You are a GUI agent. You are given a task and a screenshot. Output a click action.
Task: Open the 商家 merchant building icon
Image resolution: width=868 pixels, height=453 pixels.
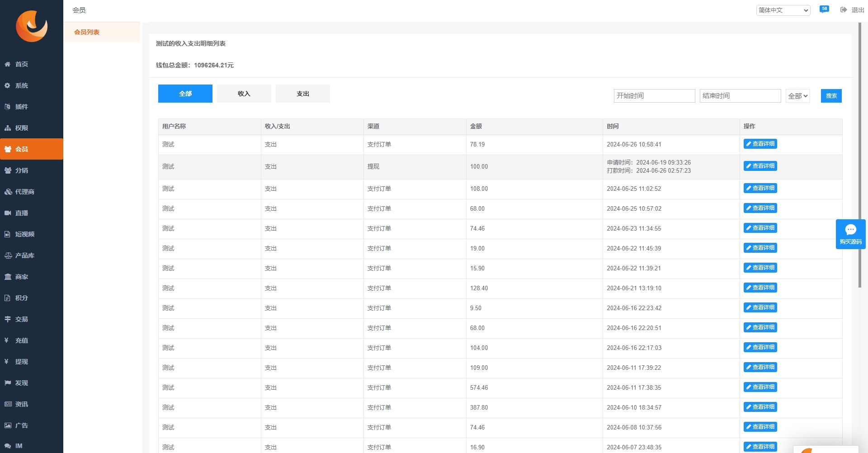(x=8, y=277)
